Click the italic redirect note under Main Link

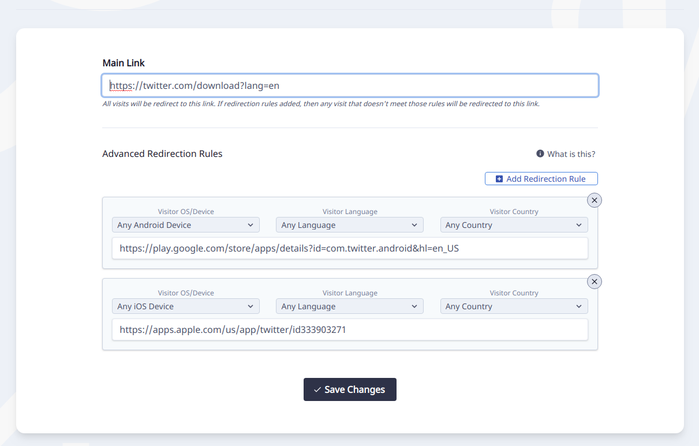point(321,103)
